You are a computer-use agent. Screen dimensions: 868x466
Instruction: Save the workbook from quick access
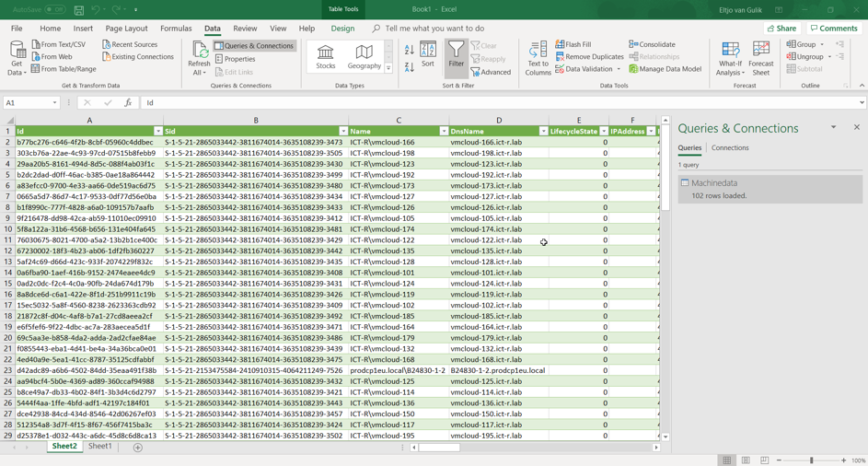click(78, 10)
